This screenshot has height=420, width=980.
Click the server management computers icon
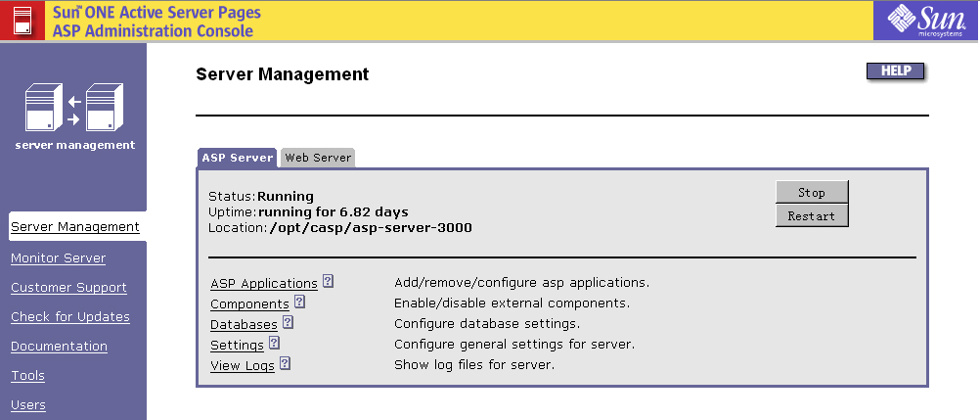(74, 107)
